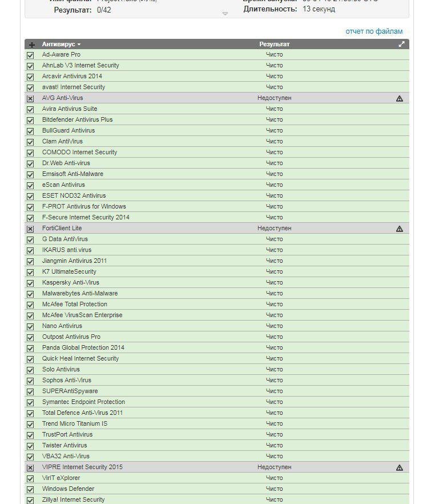Click the Недоступен status for FortiClient Lite

click(x=274, y=228)
